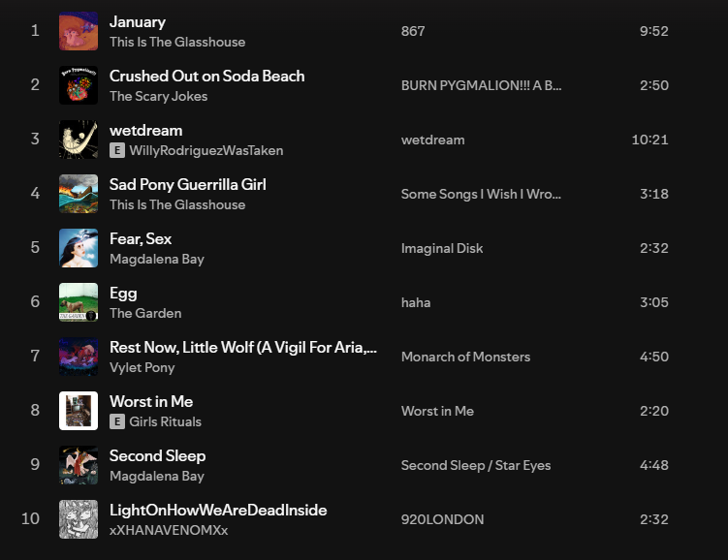The height and width of the screenshot is (560, 728).
Task: Go to artist xXHANAVENOMXx
Action: pyautogui.click(x=169, y=530)
